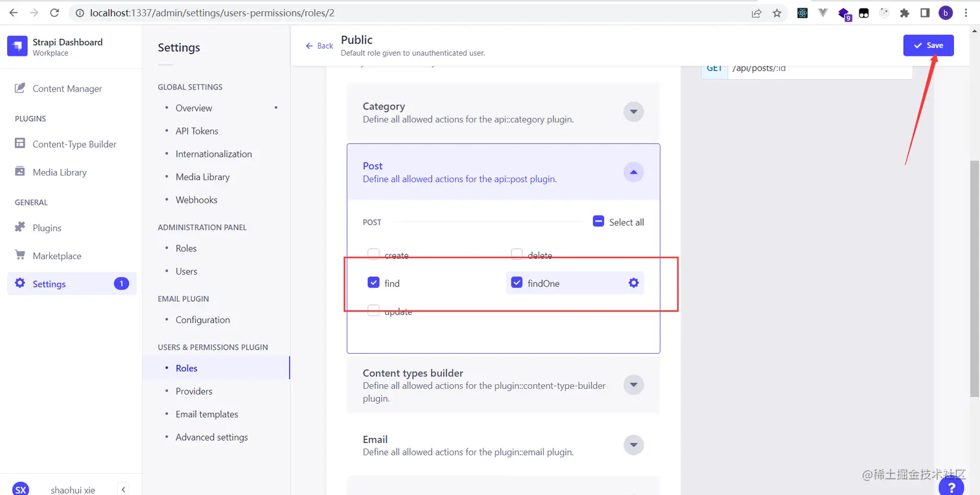Expand the Email plugin section
Viewport: 980px width, 495px height.
click(x=633, y=444)
